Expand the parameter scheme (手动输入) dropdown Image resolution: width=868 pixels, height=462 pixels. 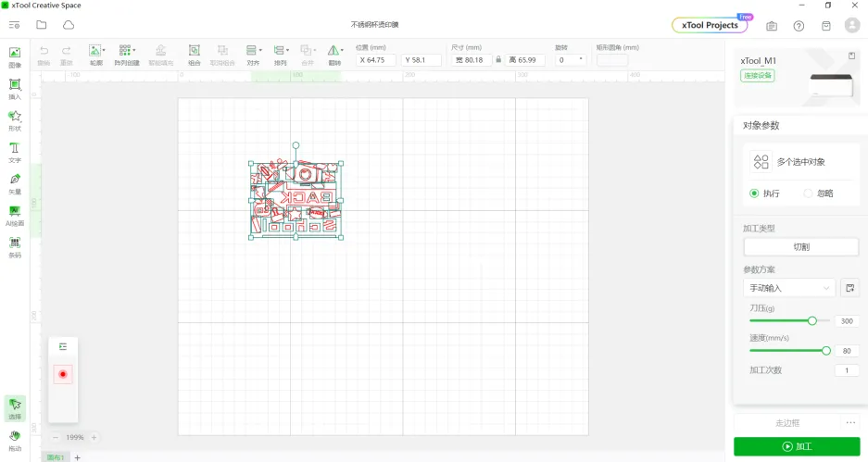pyautogui.click(x=788, y=288)
